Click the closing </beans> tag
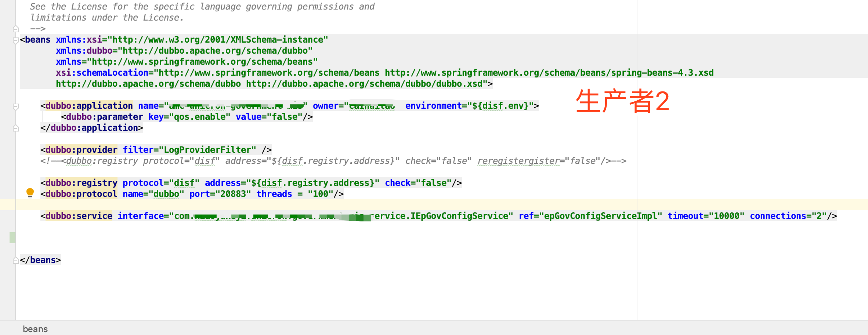Image resolution: width=868 pixels, height=335 pixels. coord(40,260)
